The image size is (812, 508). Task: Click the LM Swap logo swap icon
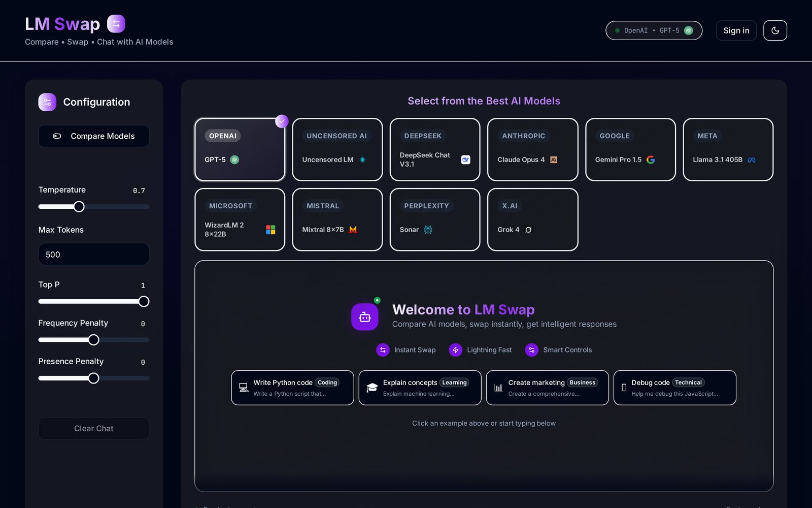tap(116, 24)
